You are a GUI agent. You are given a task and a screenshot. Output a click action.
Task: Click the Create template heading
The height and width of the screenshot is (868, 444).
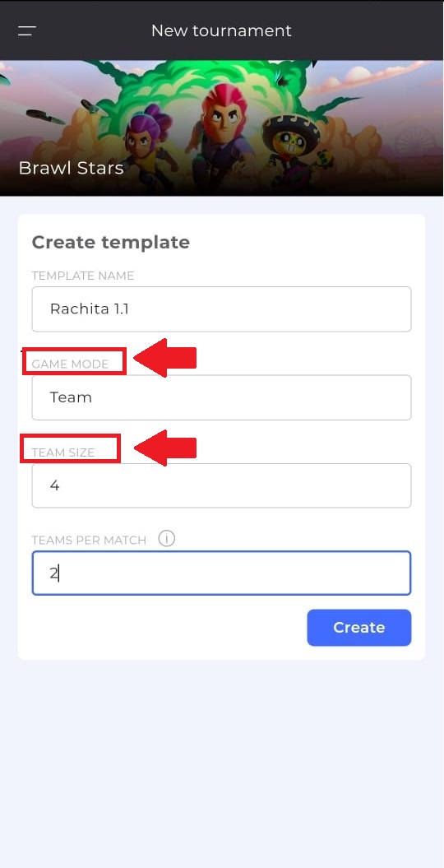click(x=110, y=243)
